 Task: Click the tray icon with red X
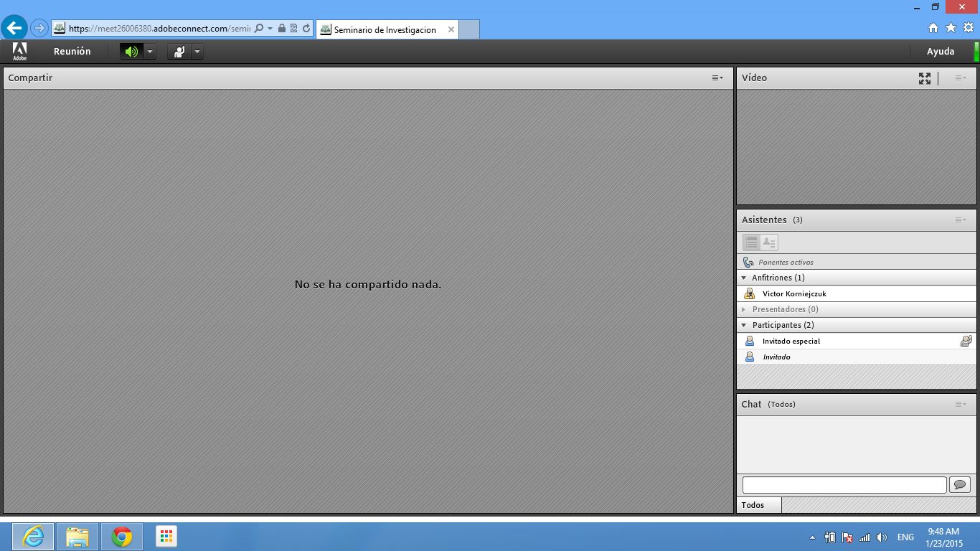847,537
